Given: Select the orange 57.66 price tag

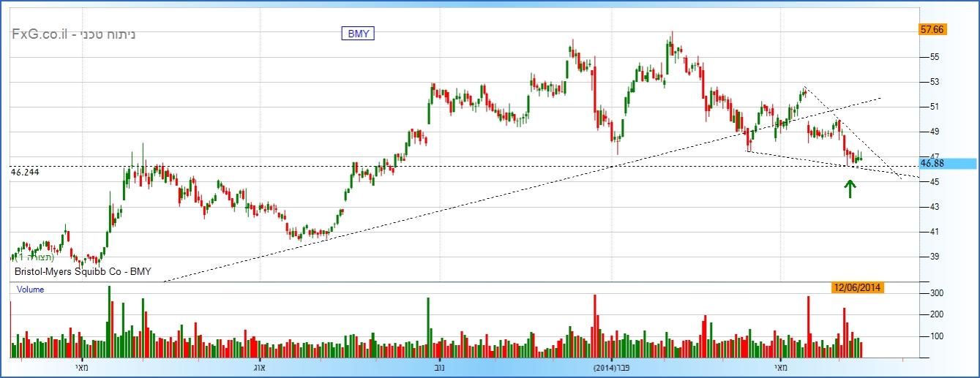Looking at the screenshot, I should (x=933, y=29).
